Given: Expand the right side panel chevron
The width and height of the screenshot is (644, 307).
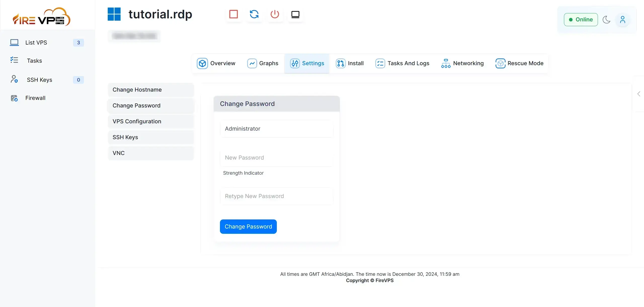Looking at the screenshot, I should 639,94.
